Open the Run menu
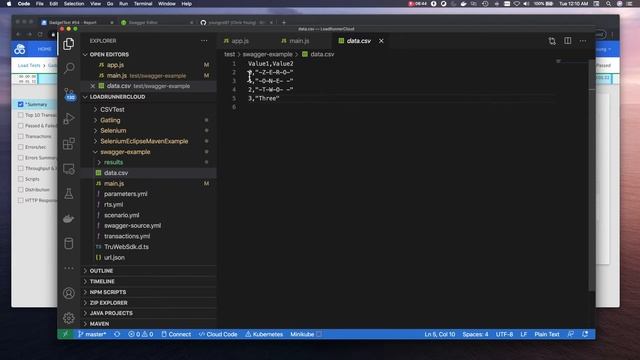Viewport: 640px width, 360px height. pyautogui.click(x=123, y=4)
